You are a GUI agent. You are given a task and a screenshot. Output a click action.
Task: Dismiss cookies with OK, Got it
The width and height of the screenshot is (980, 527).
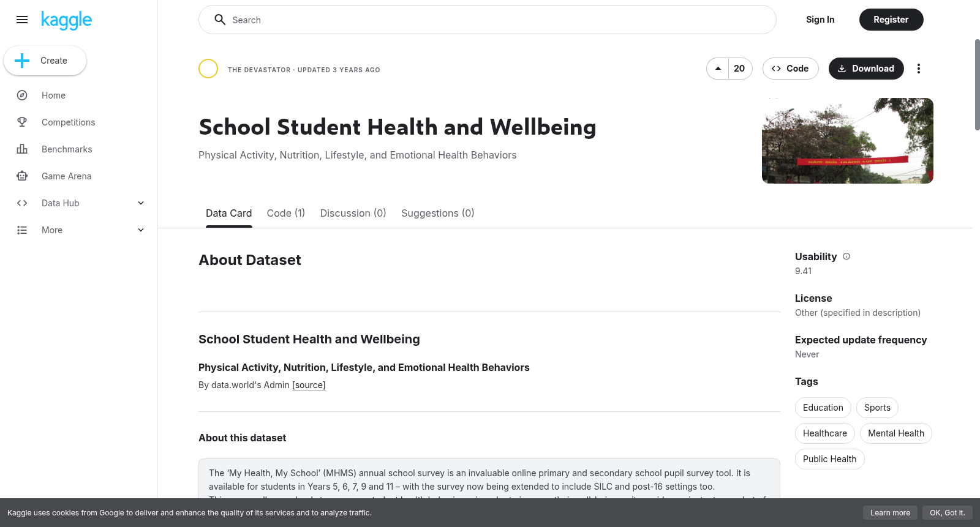(x=948, y=513)
